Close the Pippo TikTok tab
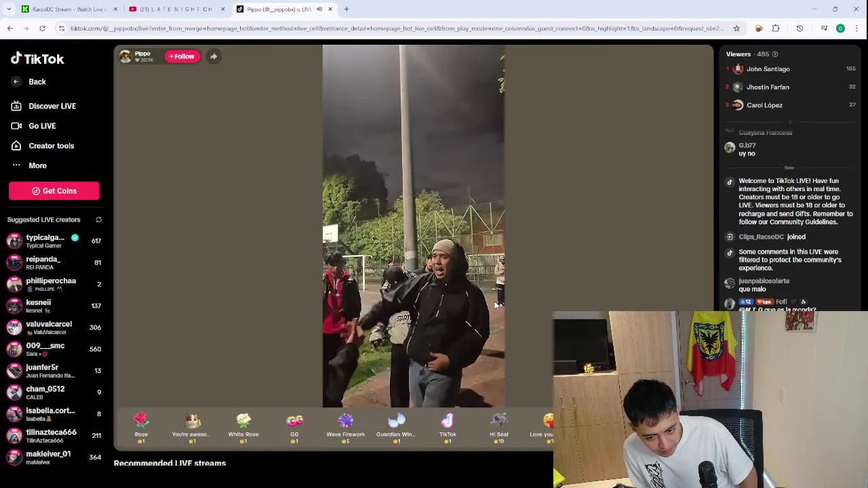The width and height of the screenshot is (868, 488). (x=330, y=9)
